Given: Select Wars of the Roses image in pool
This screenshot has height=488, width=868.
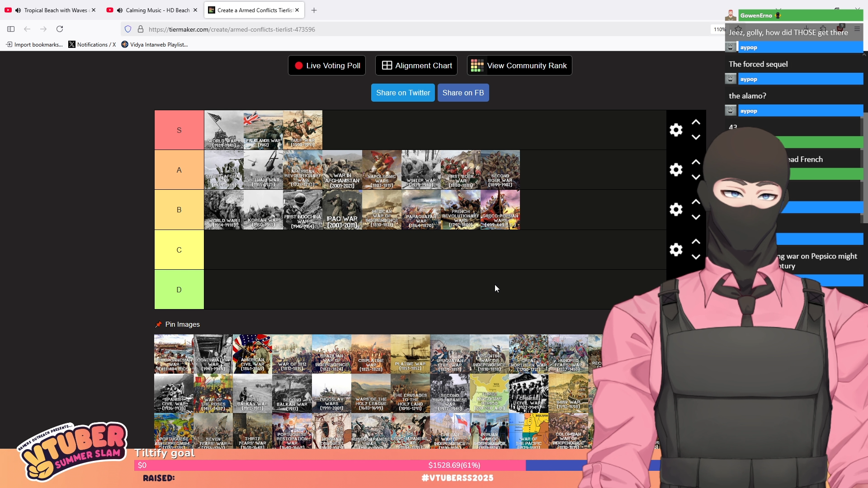Looking at the screenshot, I should [x=213, y=393].
